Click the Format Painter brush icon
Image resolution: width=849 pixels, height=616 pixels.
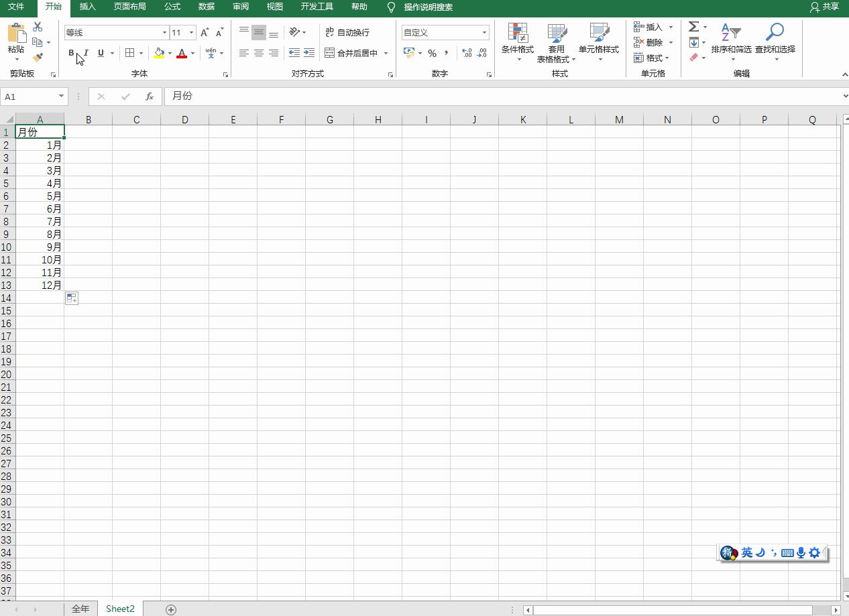38,57
